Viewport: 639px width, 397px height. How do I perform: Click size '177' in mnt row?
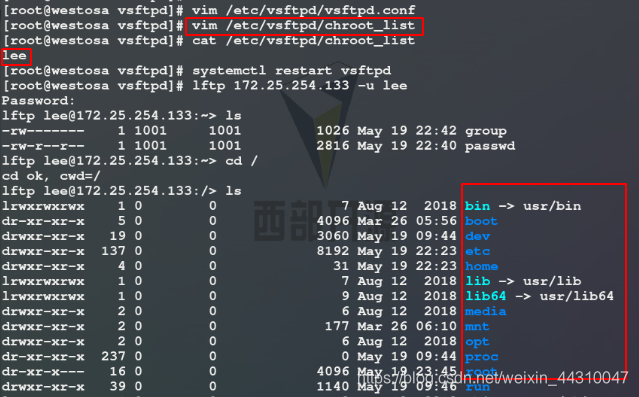pyautogui.click(x=337, y=326)
